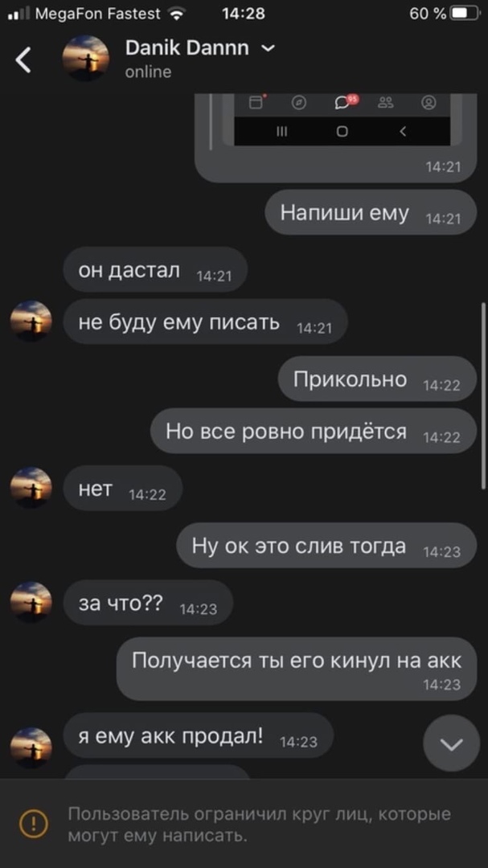
Task: Select "Ну ок это слив тогда" message
Action: (326, 546)
